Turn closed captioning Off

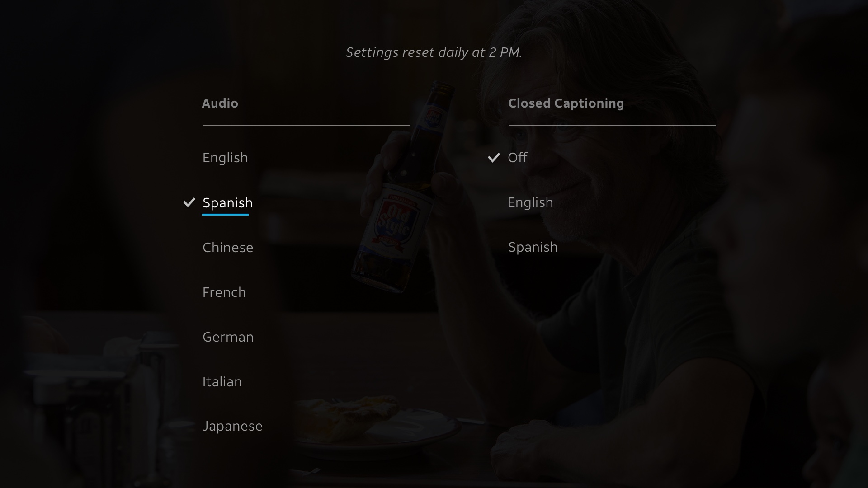(518, 158)
